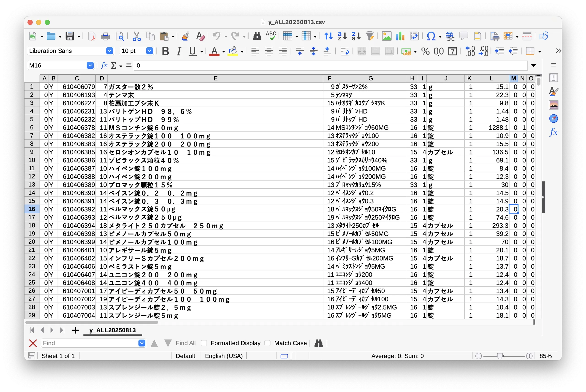Viewport: 586px width, 392px height.
Task: Click Find Next down arrow
Action: click(x=168, y=343)
